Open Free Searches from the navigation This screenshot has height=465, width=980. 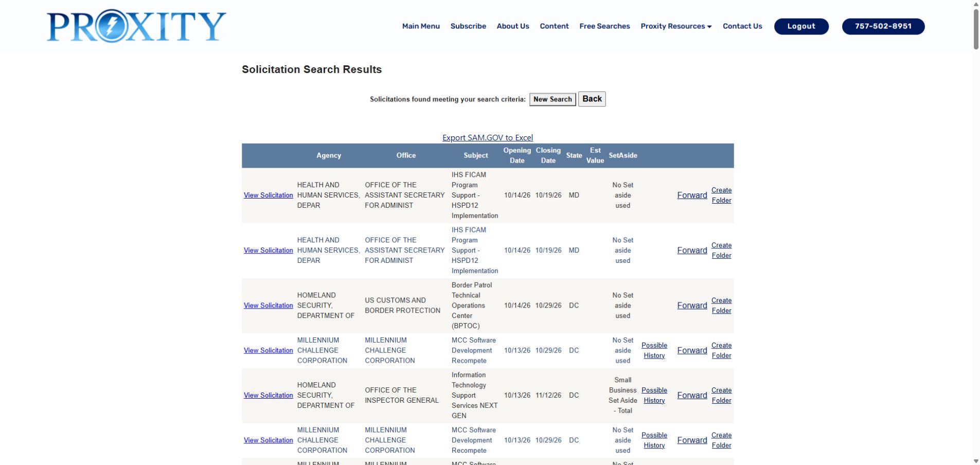(x=604, y=26)
